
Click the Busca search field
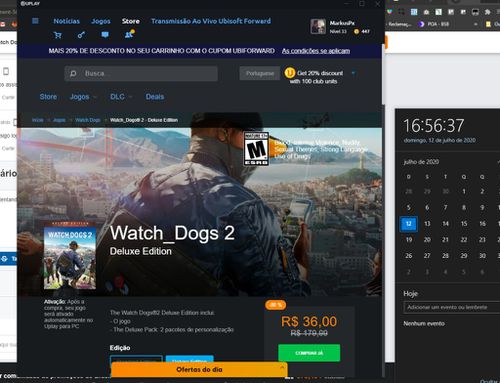[141, 73]
